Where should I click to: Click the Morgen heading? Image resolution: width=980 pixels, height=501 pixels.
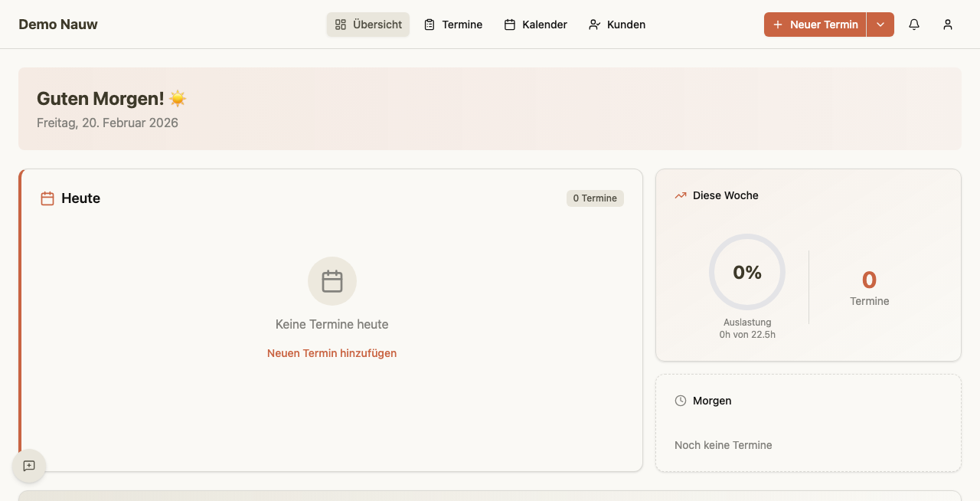tap(712, 401)
